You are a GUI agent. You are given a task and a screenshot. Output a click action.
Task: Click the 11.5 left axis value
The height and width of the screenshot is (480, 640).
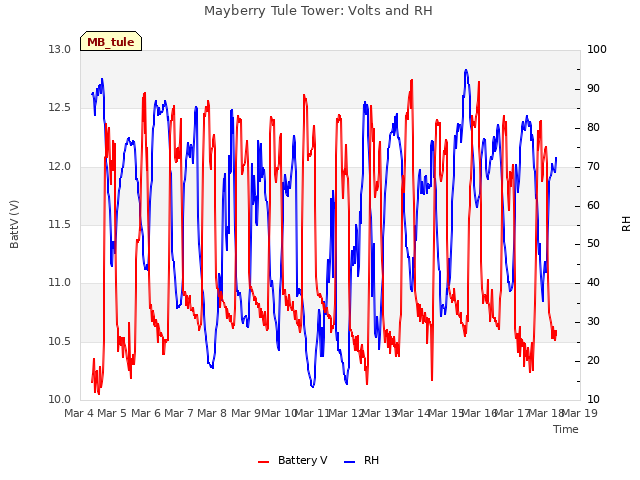(x=60, y=224)
